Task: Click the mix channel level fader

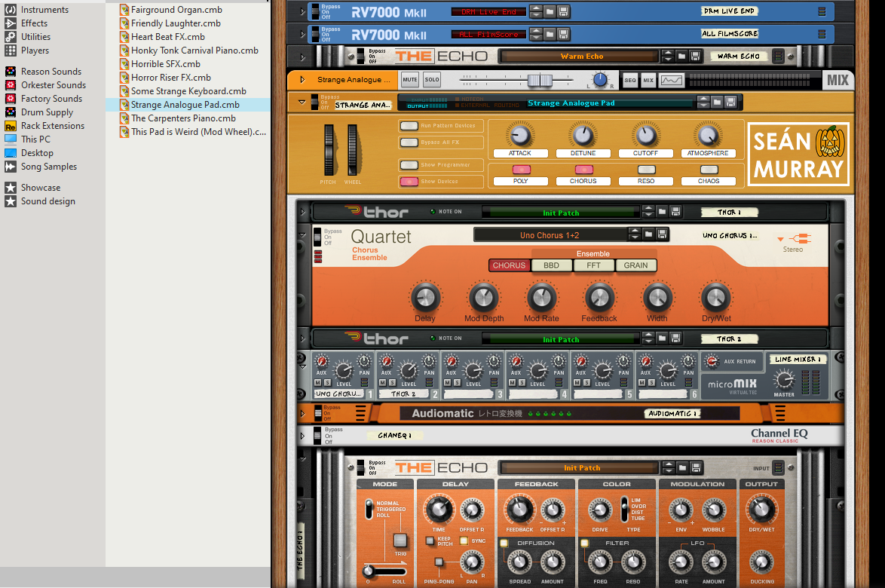Action: click(539, 80)
